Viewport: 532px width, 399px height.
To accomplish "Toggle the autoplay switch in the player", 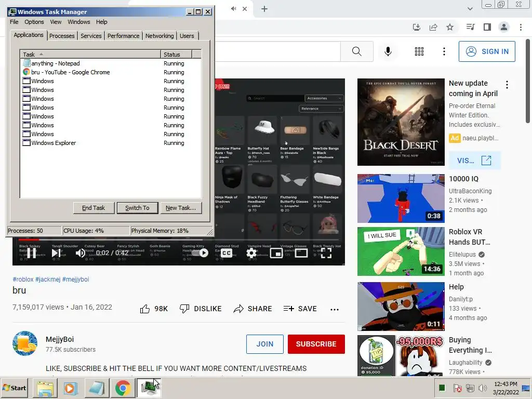I will (x=200, y=253).
